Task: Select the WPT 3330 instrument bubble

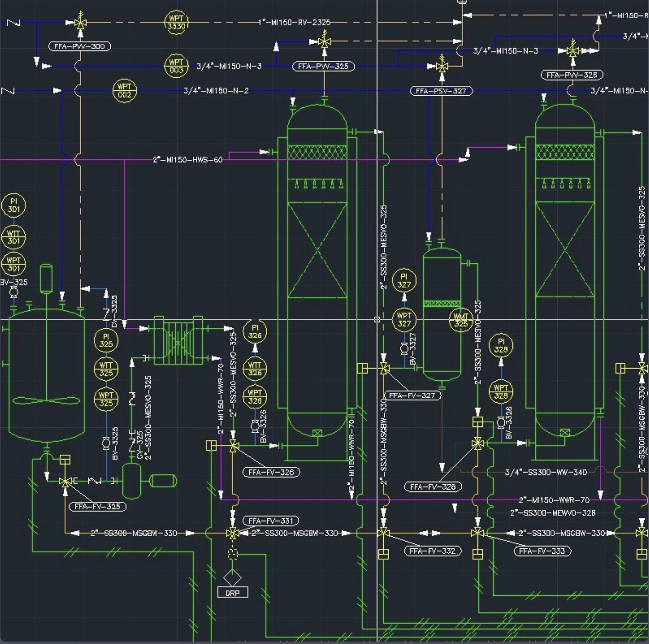Action: click(x=177, y=21)
